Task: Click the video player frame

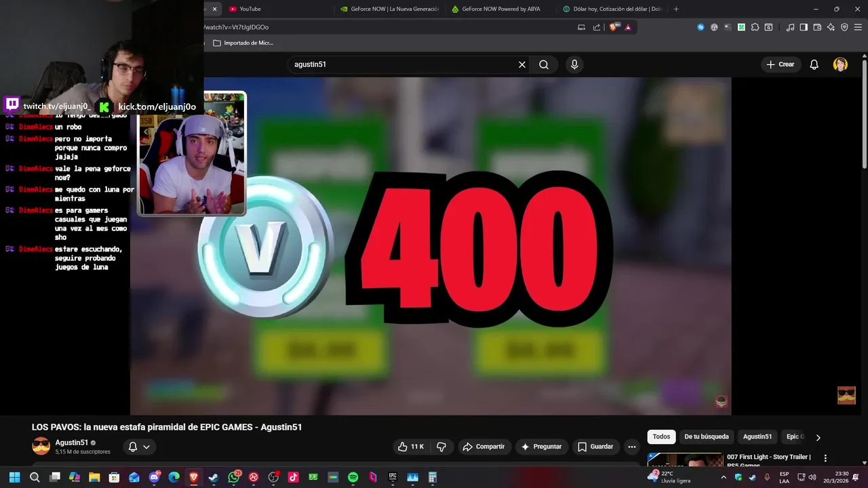Action: (431, 246)
